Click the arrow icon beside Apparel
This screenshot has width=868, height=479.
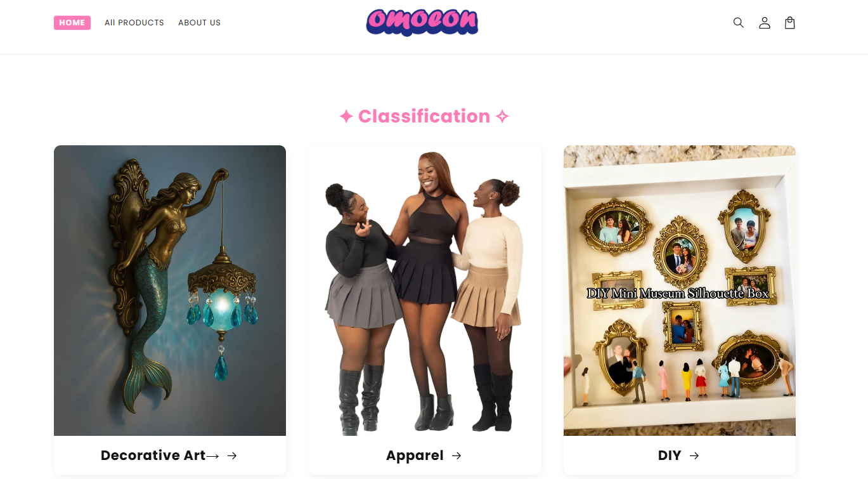(x=457, y=456)
